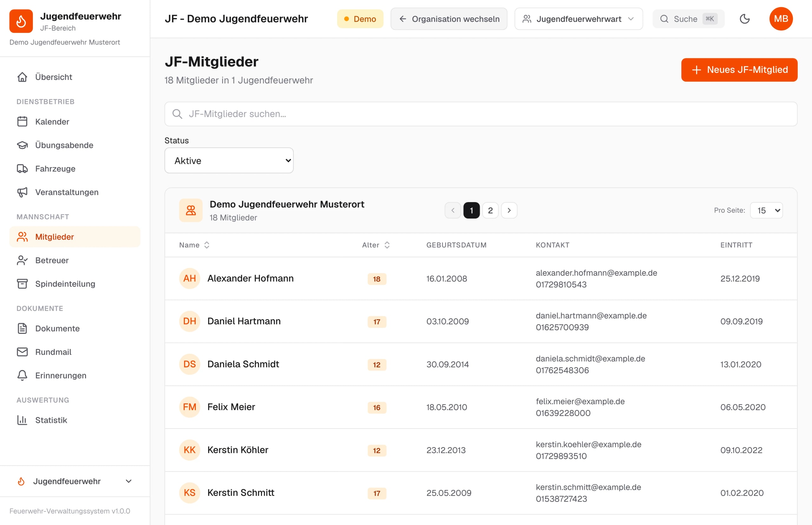The image size is (812, 525).
Task: Select Kerstin Köhler row name
Action: [238, 450]
